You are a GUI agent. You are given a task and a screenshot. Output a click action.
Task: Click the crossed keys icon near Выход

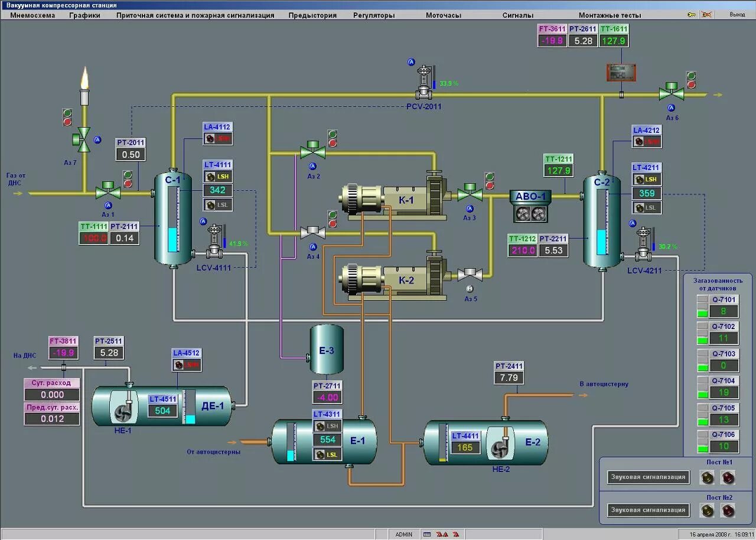pos(706,15)
